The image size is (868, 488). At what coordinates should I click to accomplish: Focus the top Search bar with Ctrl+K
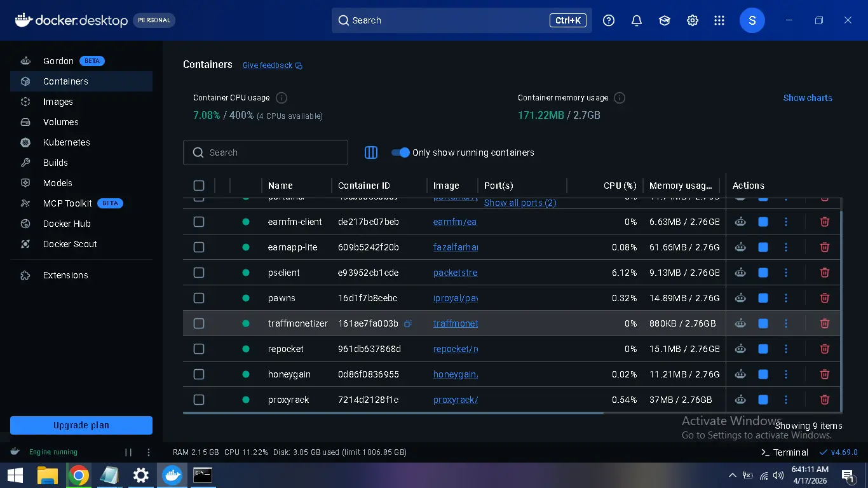point(462,20)
